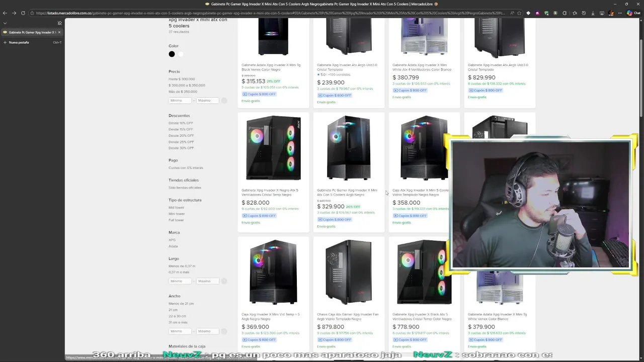Select the Gabinete Pc Gamer Xpg Invader tab
The height and width of the screenshot is (362, 644).
(x=31, y=32)
